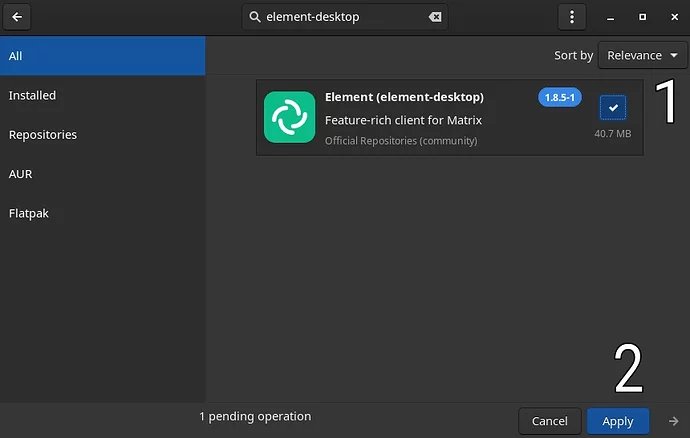Click the search magnifier icon
Viewport: 690px width, 438px height.
coord(255,17)
